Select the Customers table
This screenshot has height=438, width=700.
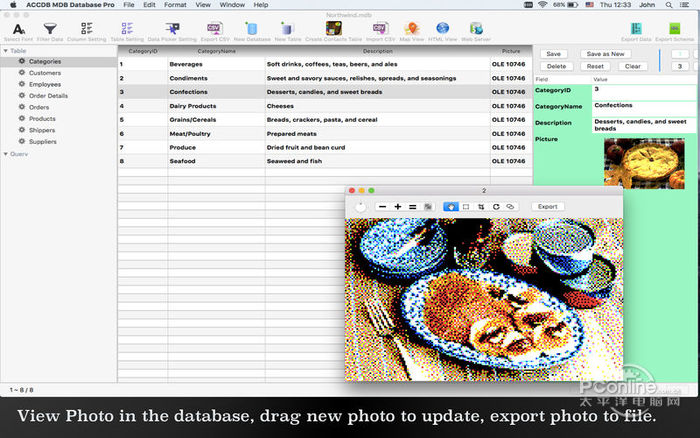coord(45,73)
